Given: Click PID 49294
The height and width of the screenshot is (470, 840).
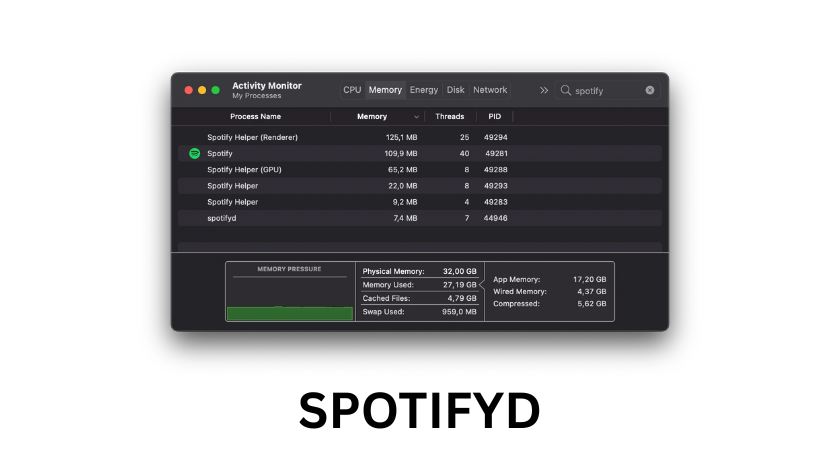Looking at the screenshot, I should [x=496, y=137].
